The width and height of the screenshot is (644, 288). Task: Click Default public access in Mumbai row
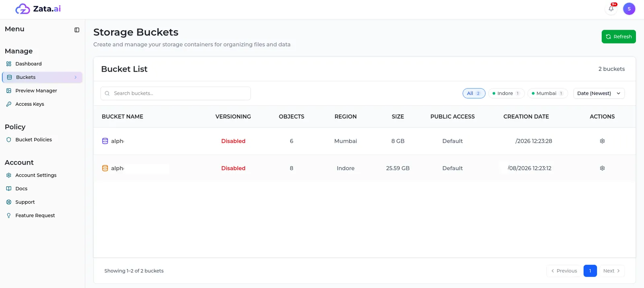452,141
